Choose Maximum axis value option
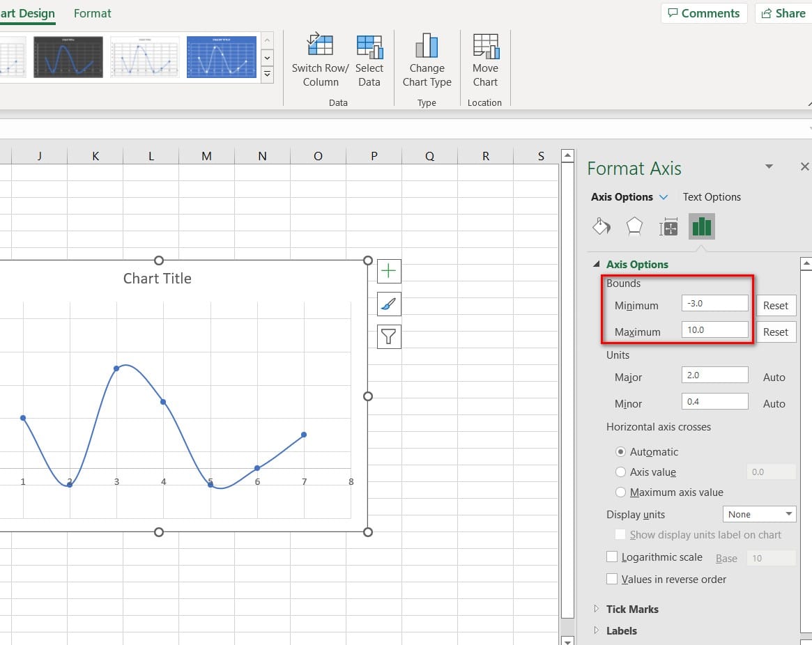The width and height of the screenshot is (812, 645). pos(621,492)
